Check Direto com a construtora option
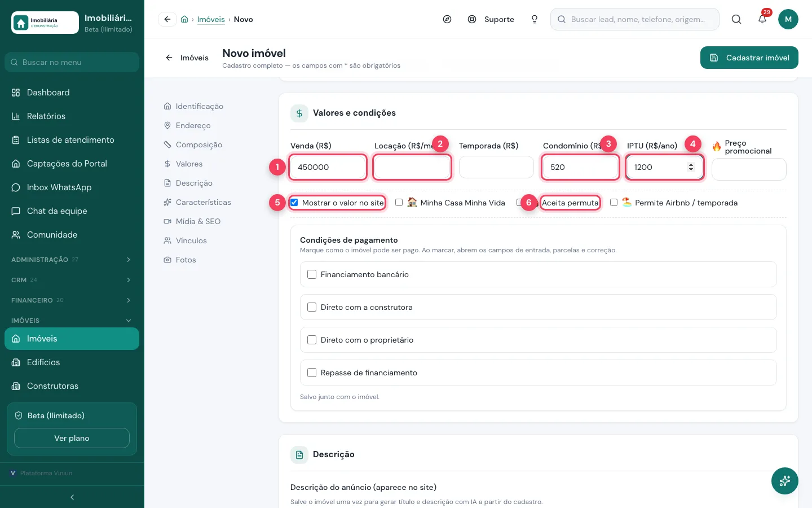The height and width of the screenshot is (508, 812). coord(312,307)
